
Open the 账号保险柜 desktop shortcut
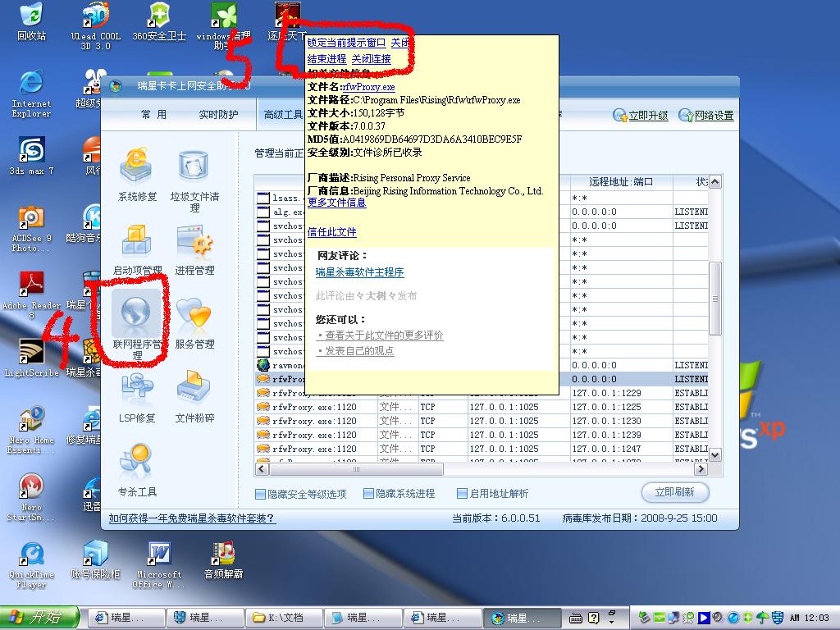pyautogui.click(x=95, y=560)
